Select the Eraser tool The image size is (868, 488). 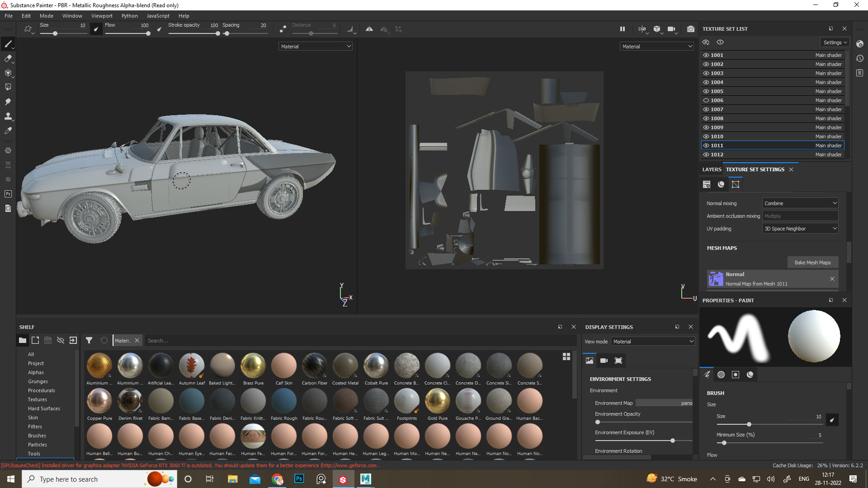8,58
